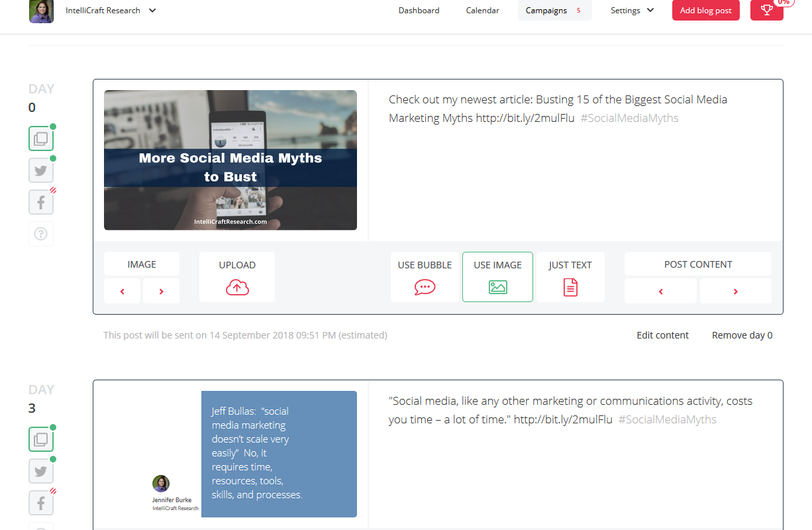This screenshot has height=530, width=812.
Task: Toggle Twitter posting for Day 0
Action: [x=41, y=170]
